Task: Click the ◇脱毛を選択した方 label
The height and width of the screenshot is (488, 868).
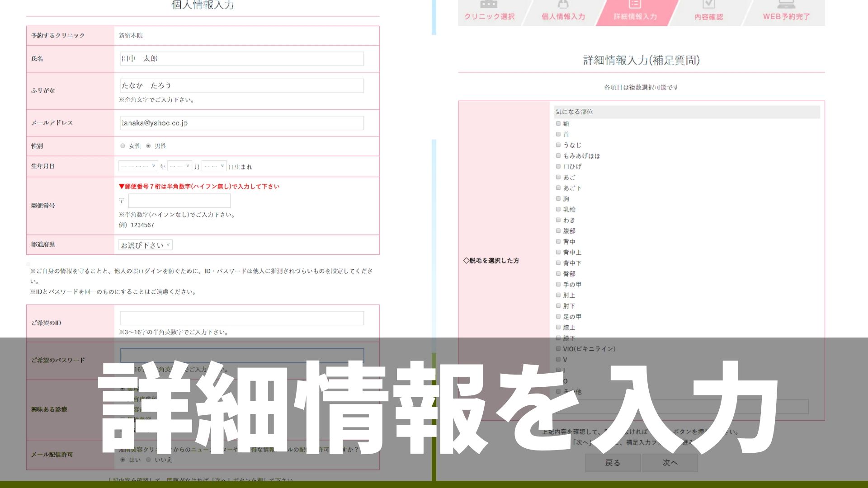Action: (x=491, y=261)
